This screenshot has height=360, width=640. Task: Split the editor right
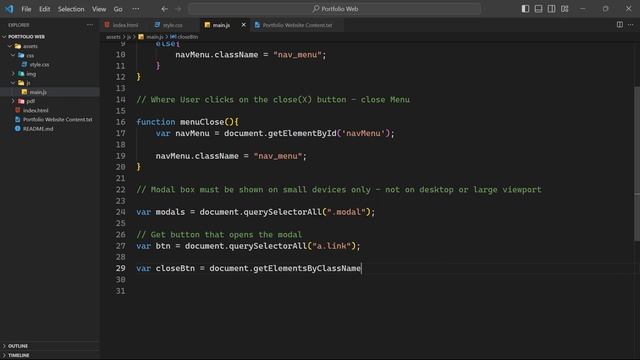[x=620, y=25]
